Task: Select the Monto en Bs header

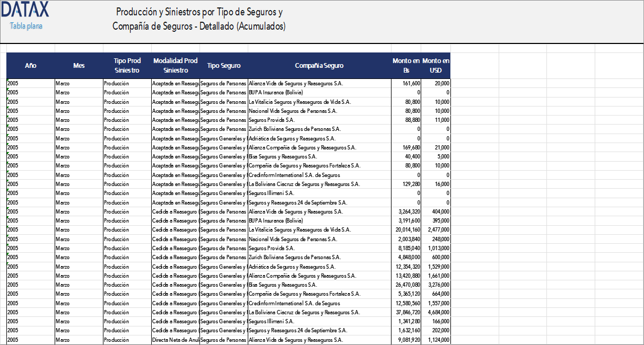Action: [406, 66]
